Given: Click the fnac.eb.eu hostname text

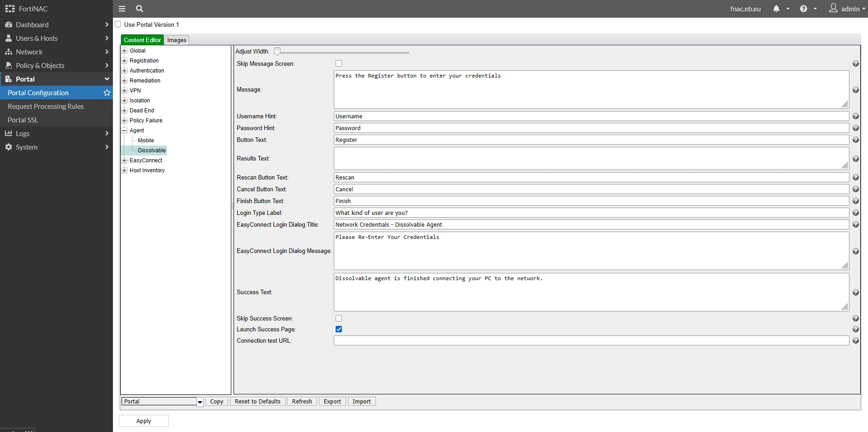Looking at the screenshot, I should [x=746, y=9].
